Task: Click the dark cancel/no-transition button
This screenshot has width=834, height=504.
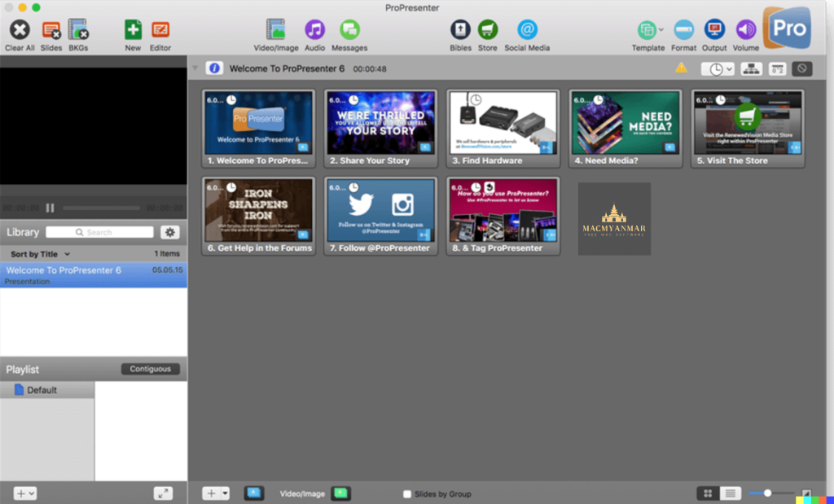Action: 802,68
